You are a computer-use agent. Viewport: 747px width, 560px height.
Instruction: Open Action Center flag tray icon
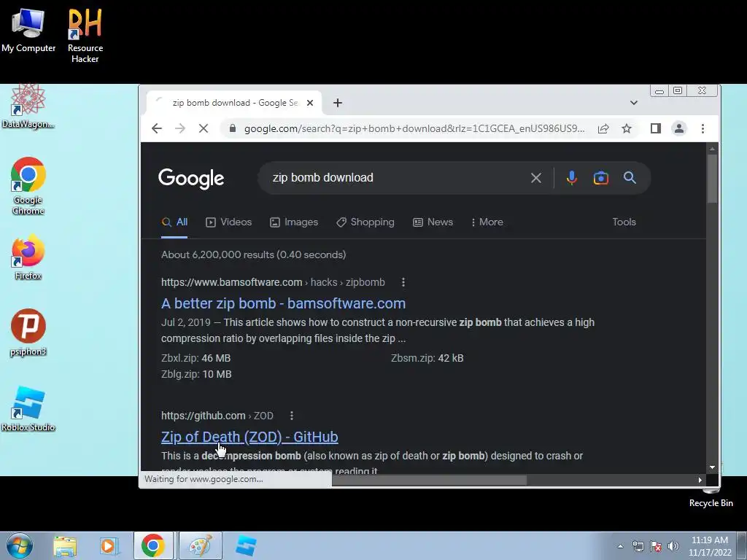click(656, 546)
